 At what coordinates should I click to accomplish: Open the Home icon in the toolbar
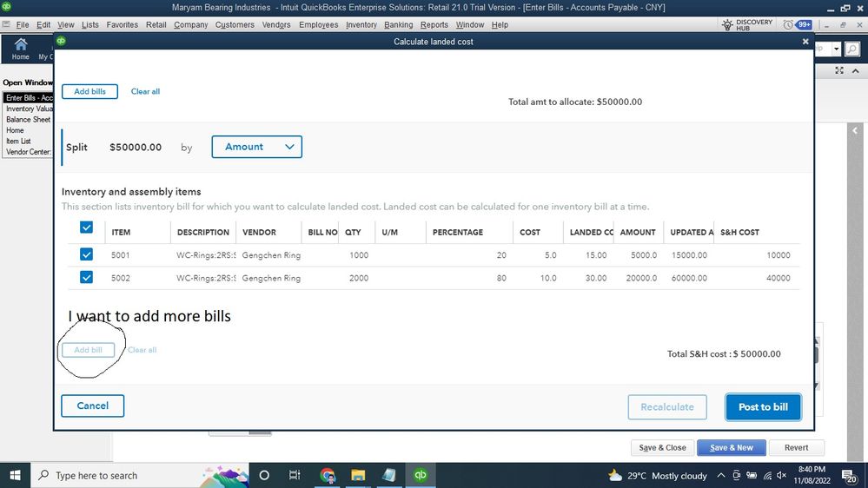tap(21, 49)
